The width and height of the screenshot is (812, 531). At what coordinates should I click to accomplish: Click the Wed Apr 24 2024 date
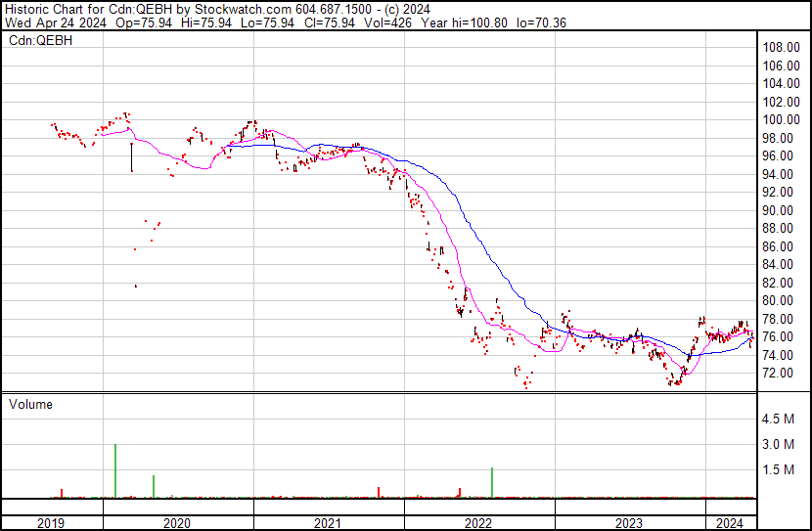pos(56,22)
